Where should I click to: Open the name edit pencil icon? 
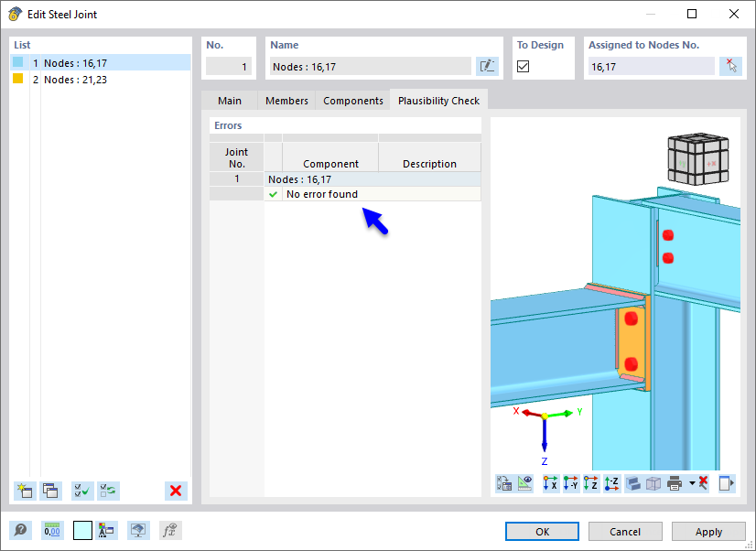coord(488,65)
